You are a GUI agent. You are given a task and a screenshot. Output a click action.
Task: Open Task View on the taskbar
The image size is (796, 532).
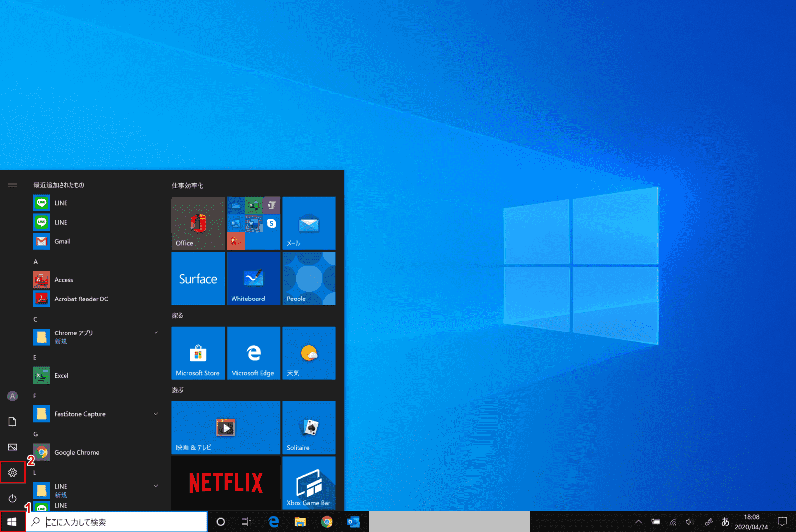[246, 522]
